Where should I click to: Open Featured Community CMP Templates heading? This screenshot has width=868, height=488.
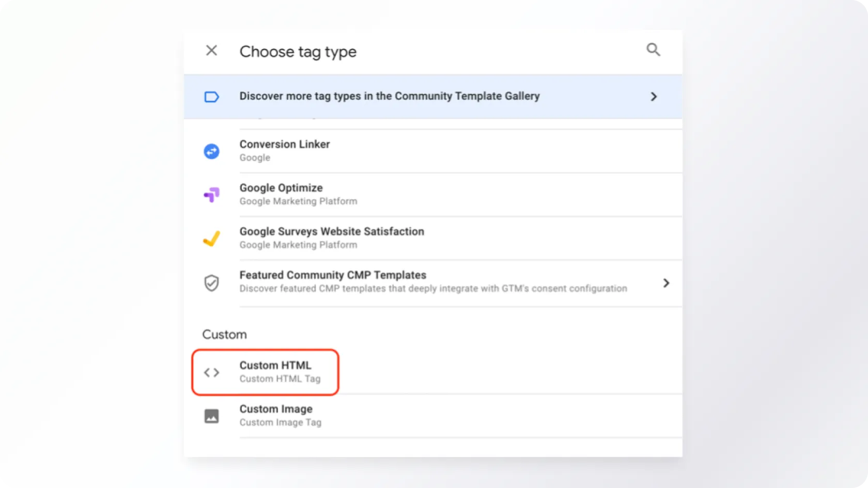click(x=332, y=275)
